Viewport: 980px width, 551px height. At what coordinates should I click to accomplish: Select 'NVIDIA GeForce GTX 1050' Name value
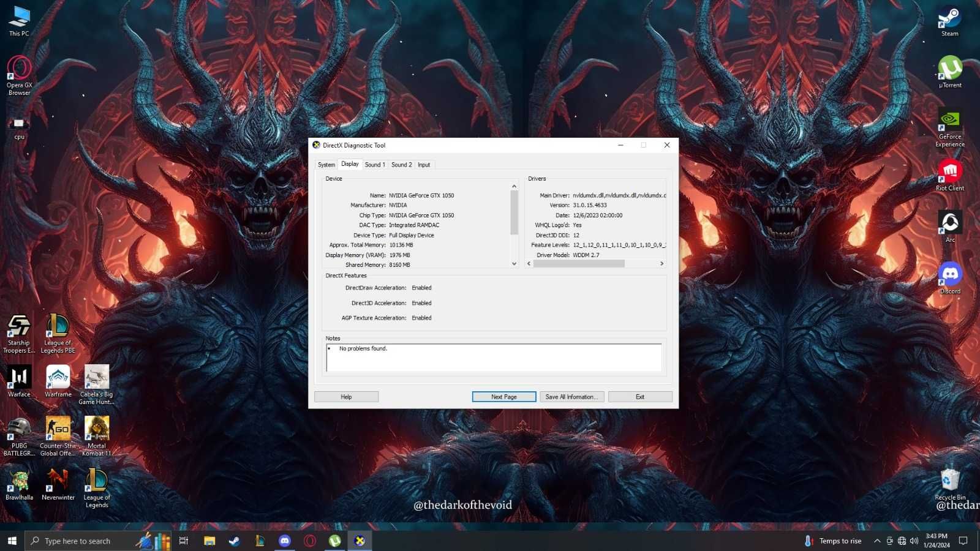(x=421, y=196)
